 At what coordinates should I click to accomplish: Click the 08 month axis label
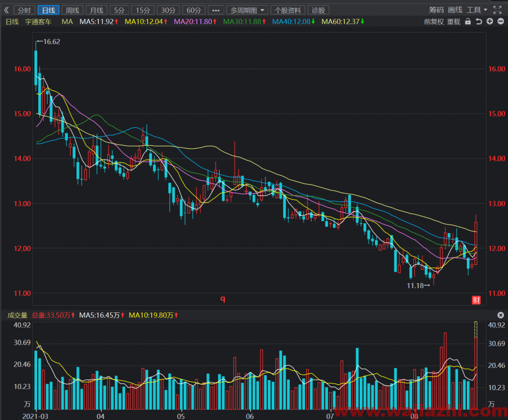coord(414,416)
